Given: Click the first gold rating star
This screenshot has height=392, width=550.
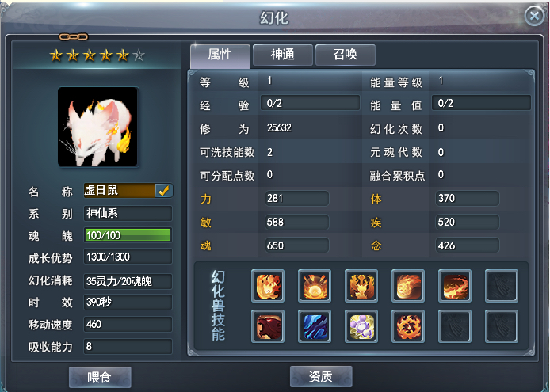Looking at the screenshot, I should click(55, 55).
